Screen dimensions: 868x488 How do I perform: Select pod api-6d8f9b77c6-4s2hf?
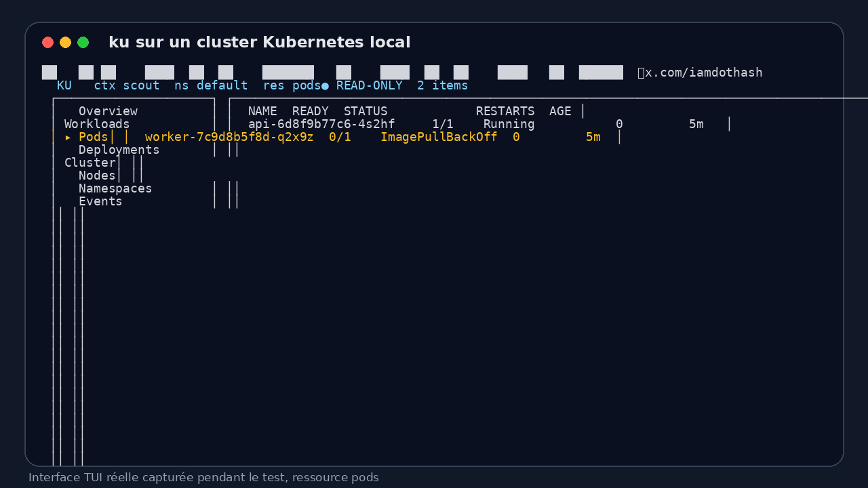click(321, 124)
